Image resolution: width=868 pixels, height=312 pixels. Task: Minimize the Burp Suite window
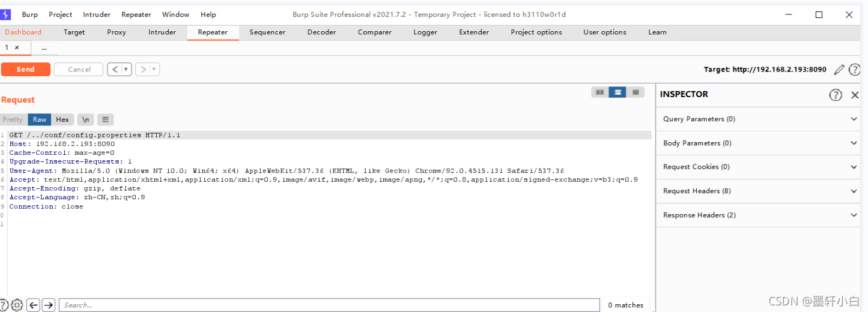pyautogui.click(x=789, y=14)
